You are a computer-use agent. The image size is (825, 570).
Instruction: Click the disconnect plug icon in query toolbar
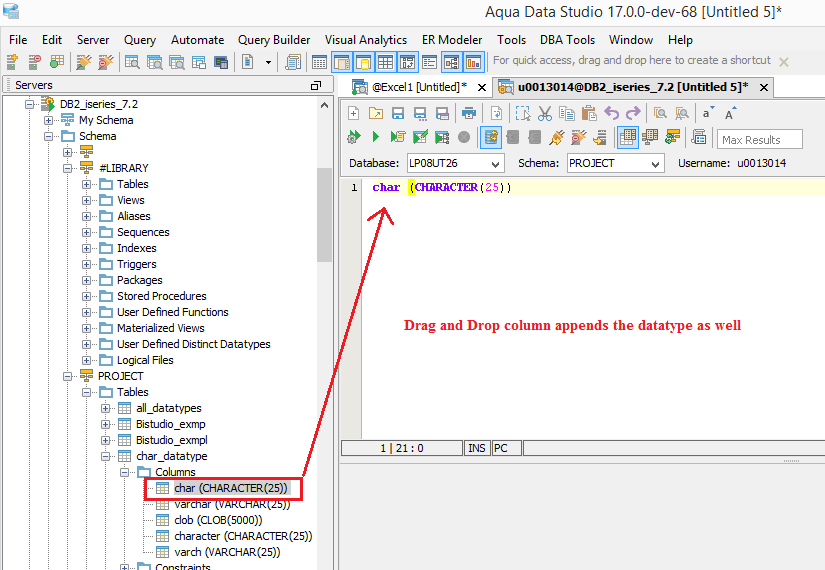click(578, 137)
